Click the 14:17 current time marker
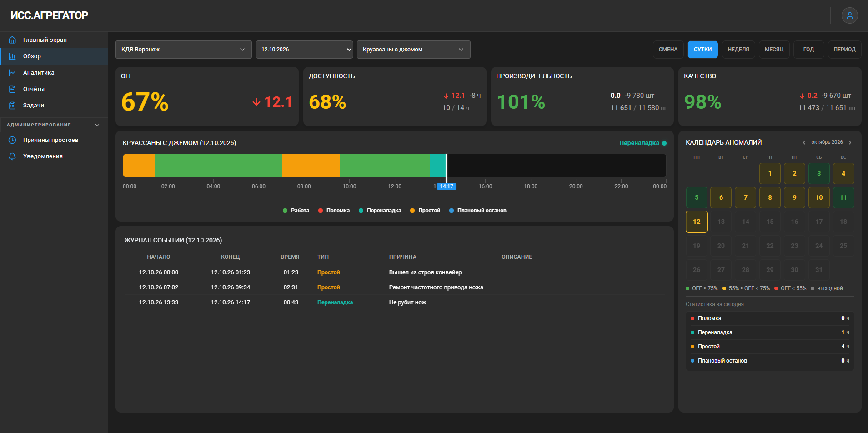The image size is (868, 433). [x=447, y=186]
